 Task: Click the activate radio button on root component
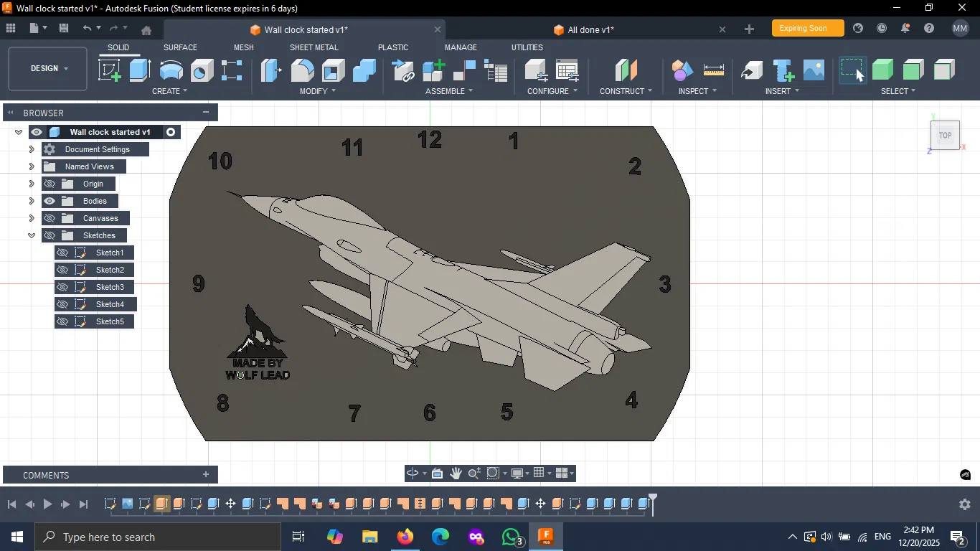point(171,132)
